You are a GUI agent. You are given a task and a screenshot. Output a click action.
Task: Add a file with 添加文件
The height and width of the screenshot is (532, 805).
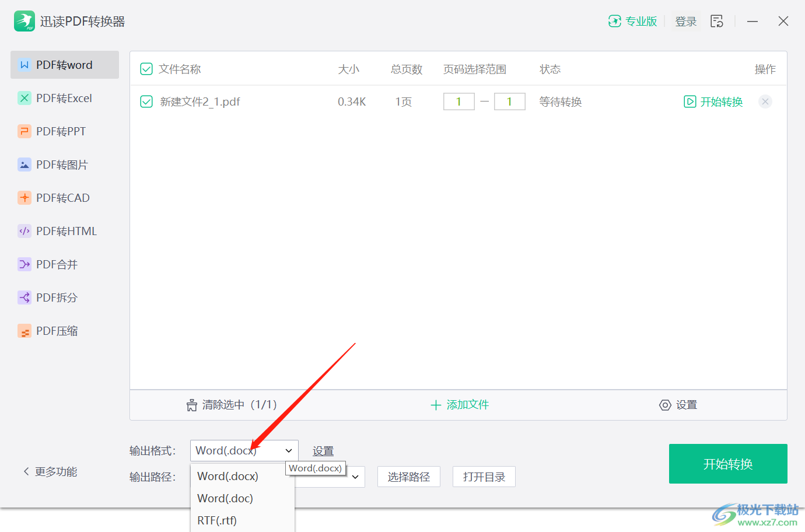pos(468,405)
